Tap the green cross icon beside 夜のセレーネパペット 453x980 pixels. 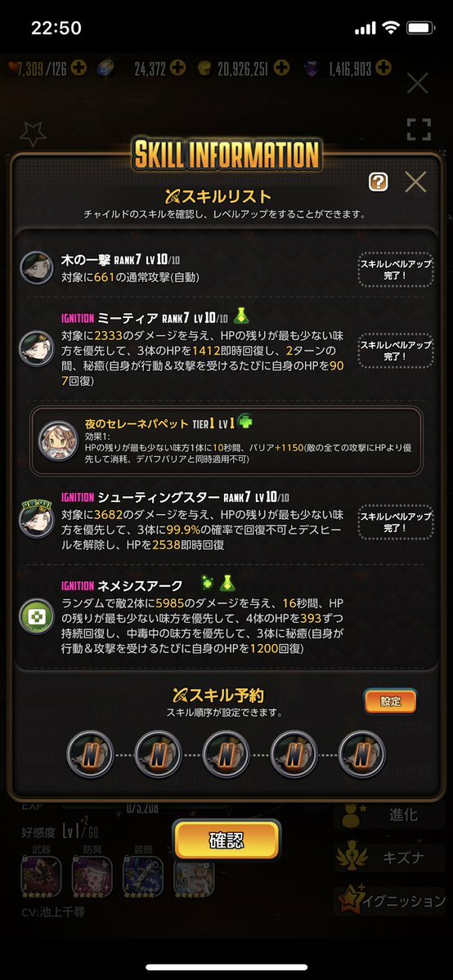247,423
